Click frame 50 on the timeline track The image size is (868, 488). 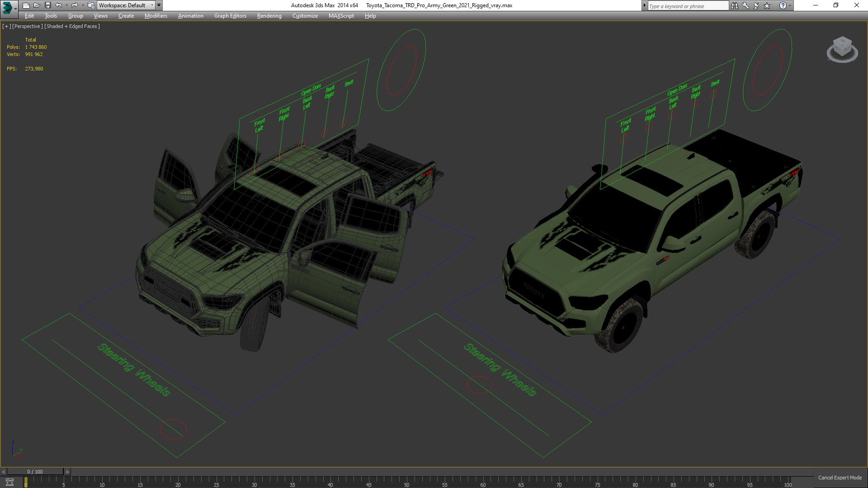coord(406,482)
